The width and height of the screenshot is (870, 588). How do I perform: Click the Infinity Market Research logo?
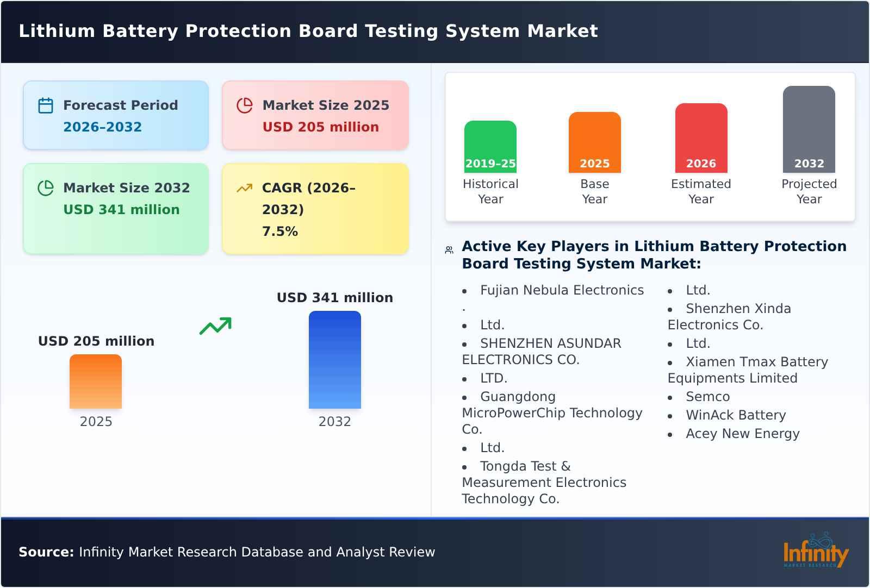click(817, 553)
